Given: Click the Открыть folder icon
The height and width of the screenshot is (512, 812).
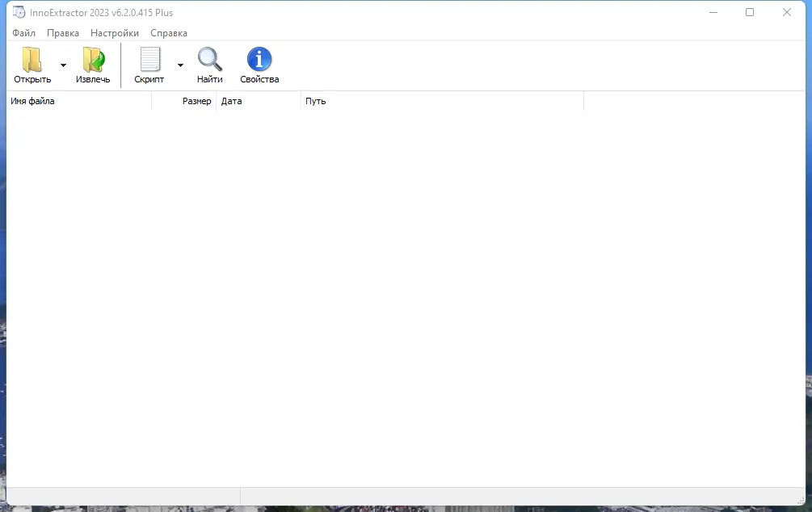Looking at the screenshot, I should [x=32, y=60].
